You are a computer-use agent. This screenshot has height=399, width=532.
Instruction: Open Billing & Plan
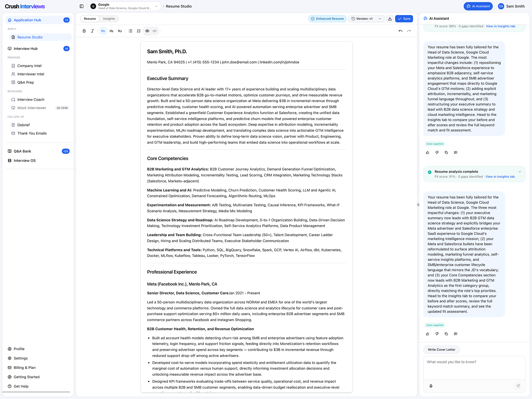point(39,368)
